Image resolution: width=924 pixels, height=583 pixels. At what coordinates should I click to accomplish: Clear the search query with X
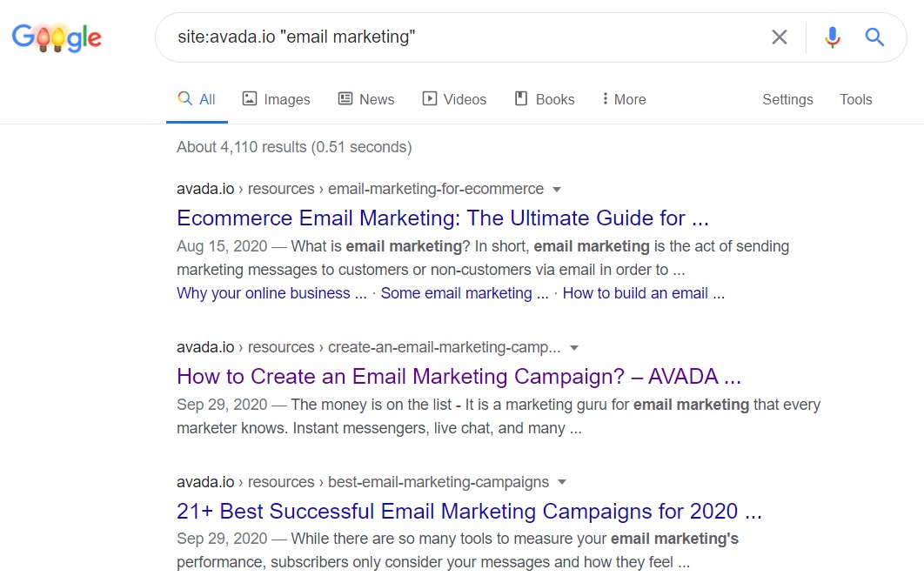pyautogui.click(x=780, y=37)
